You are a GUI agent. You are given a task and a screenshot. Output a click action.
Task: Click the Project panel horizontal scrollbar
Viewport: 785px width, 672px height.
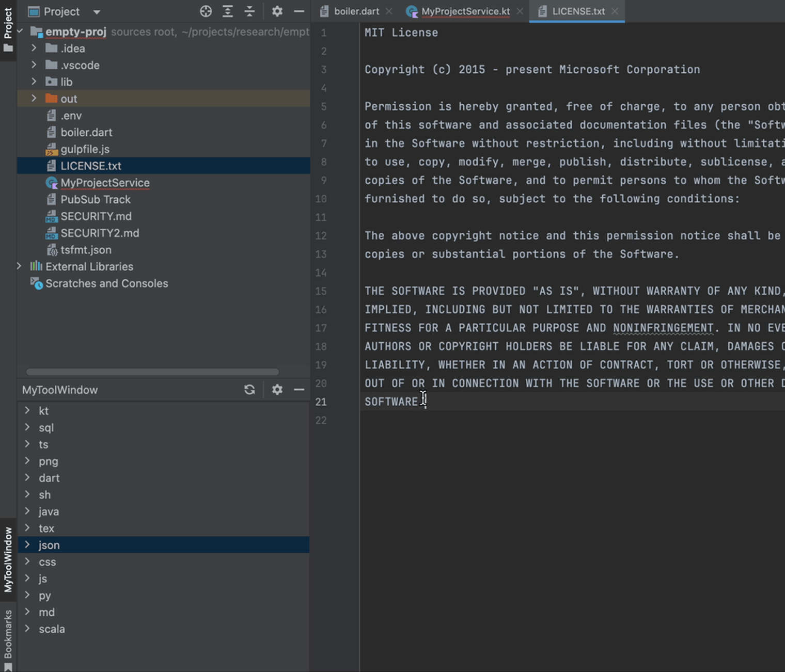click(152, 372)
